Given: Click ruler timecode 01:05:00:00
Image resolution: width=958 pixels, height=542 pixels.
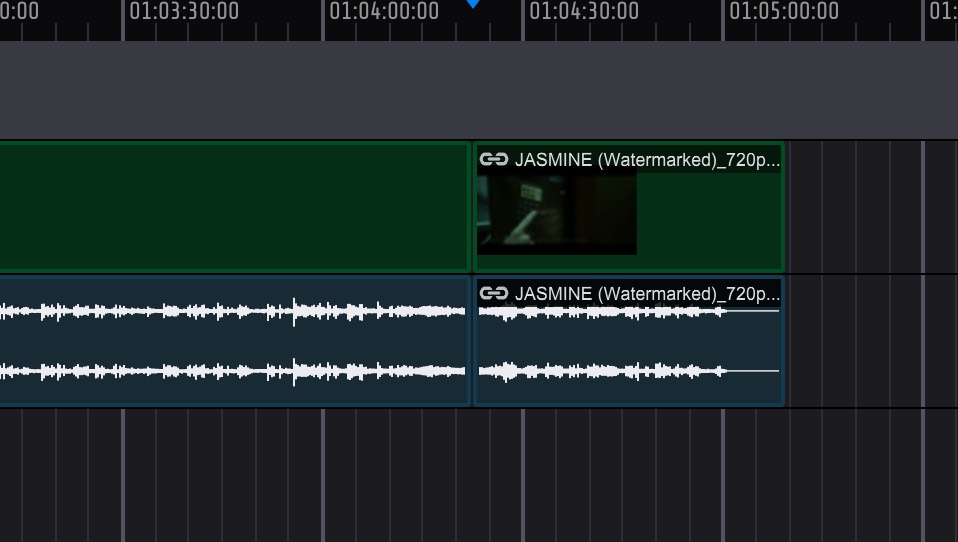Looking at the screenshot, I should pyautogui.click(x=784, y=11).
